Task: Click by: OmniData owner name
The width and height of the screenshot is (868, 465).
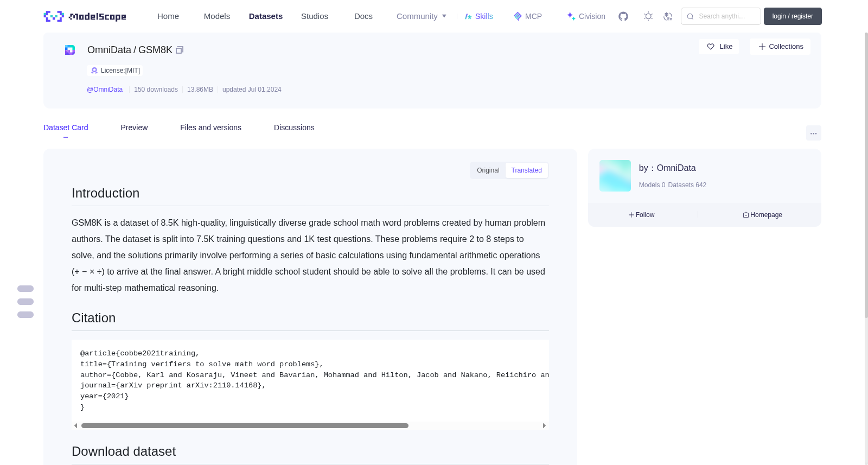Action: point(667,168)
